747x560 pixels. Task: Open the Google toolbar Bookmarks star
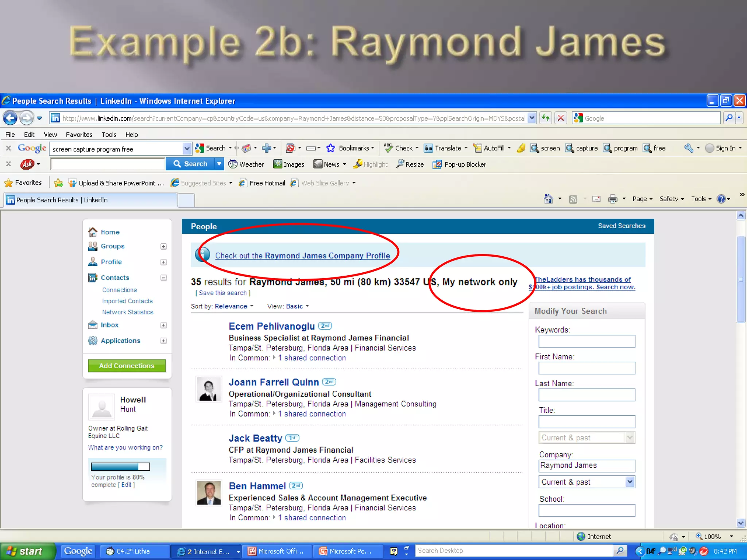click(x=330, y=148)
